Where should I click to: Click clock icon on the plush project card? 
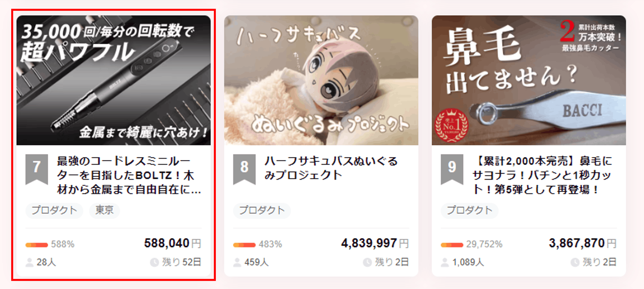367,262
